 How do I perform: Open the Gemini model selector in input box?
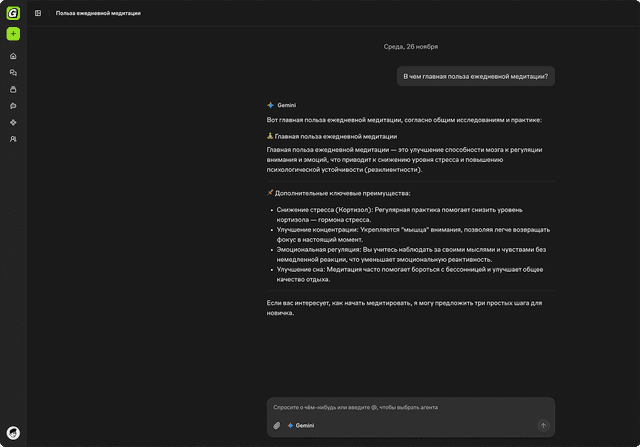[x=301, y=425]
